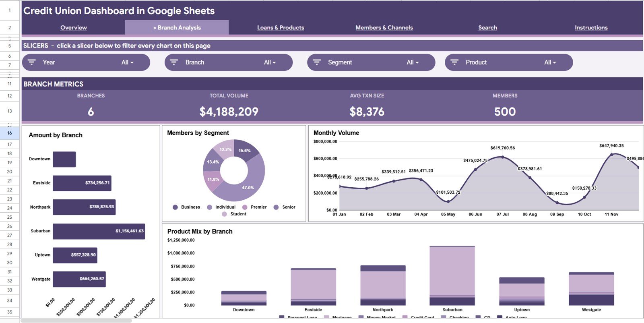Click the Student legend swatch
Screen dimensions: 644x323
pyautogui.click(x=224, y=214)
